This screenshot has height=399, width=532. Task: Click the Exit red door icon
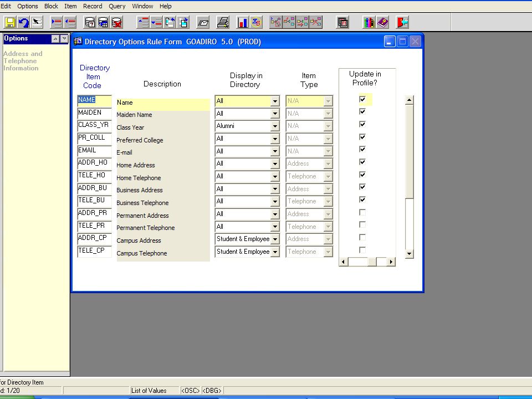[402, 23]
